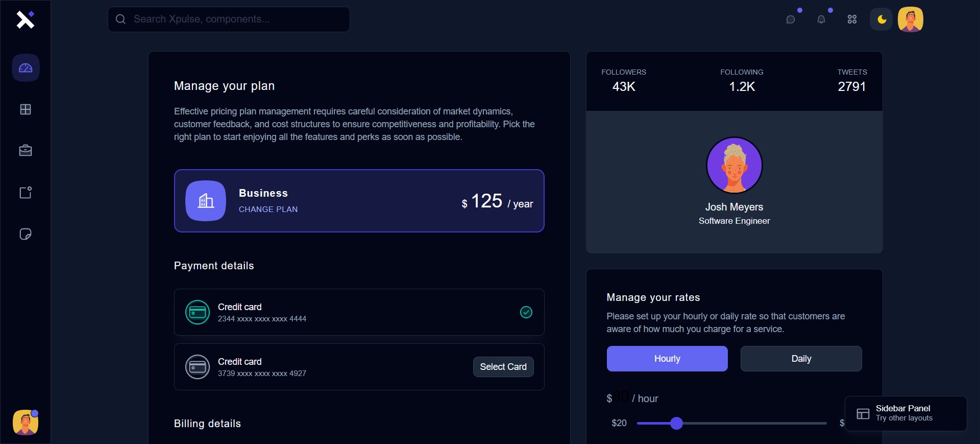Open the dashboard gauge sidebar icon
Screen dimensions: 980x444
[26, 68]
